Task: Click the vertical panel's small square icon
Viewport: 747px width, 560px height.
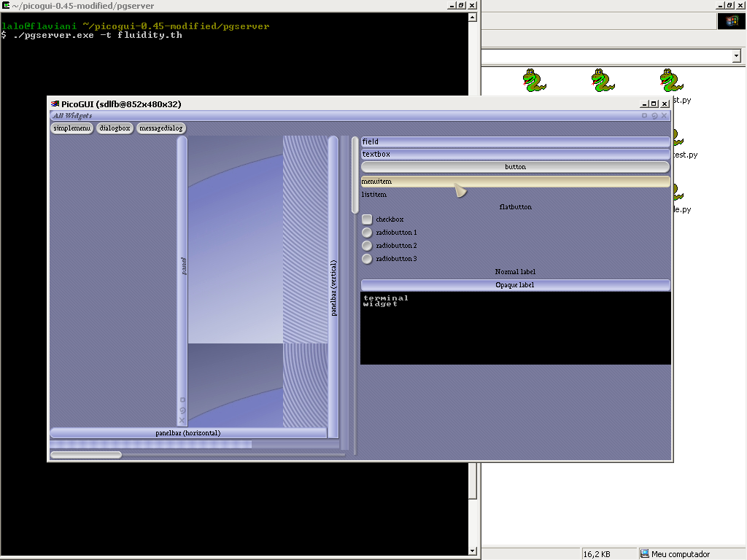Action: (x=182, y=400)
